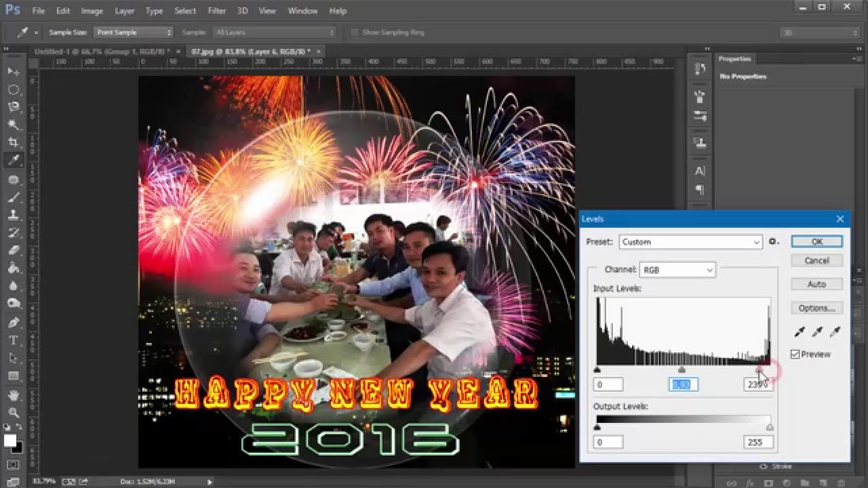Expand the Channel dropdown set to RGB
The height and width of the screenshot is (488, 868).
coord(677,270)
